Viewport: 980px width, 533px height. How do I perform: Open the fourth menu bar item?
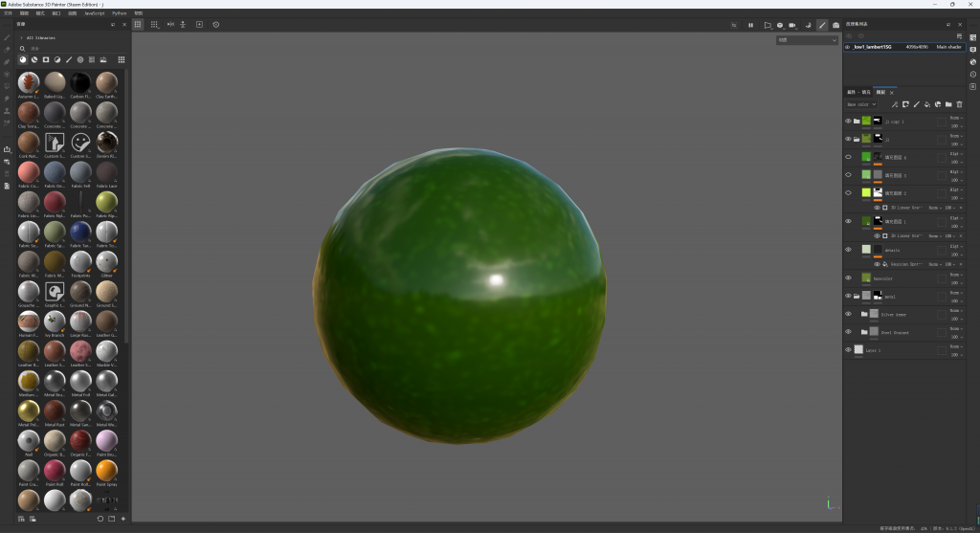56,13
